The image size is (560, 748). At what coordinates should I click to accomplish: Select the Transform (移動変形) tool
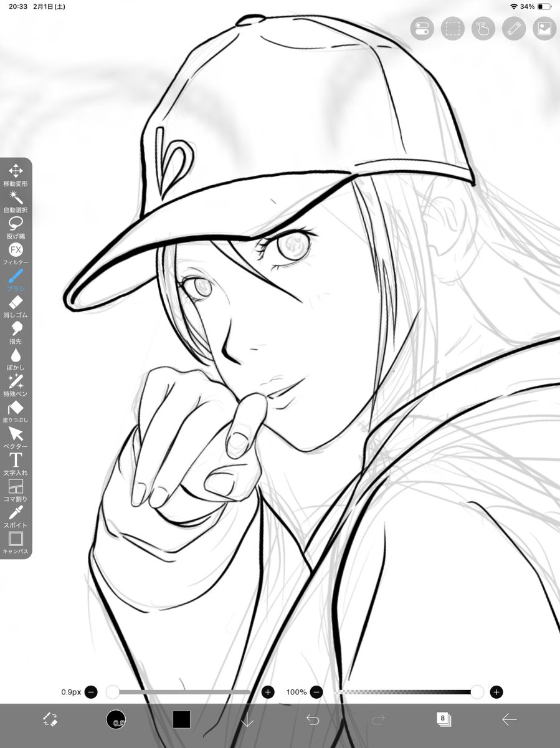coord(16,175)
